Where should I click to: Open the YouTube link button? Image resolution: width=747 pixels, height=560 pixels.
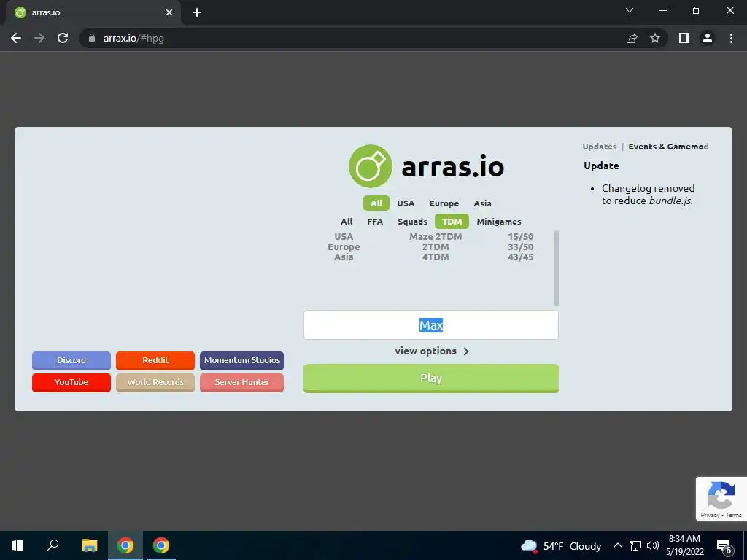(71, 382)
